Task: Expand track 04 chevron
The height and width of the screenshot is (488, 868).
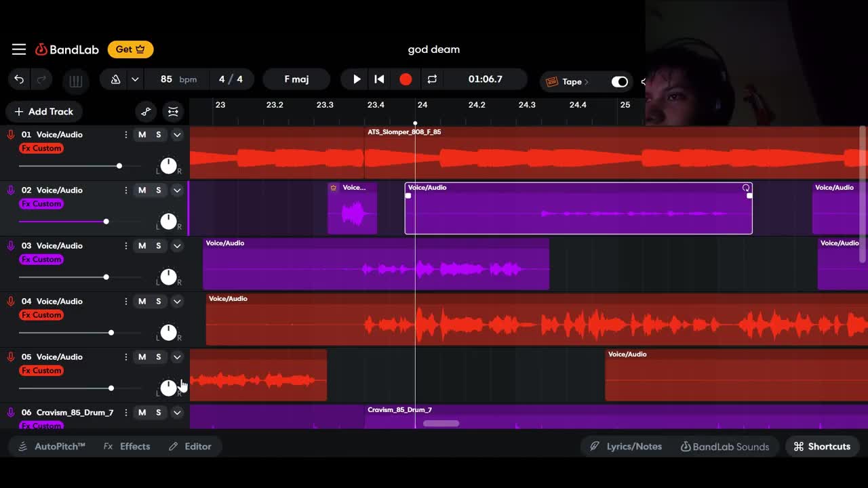Action: pos(177,302)
